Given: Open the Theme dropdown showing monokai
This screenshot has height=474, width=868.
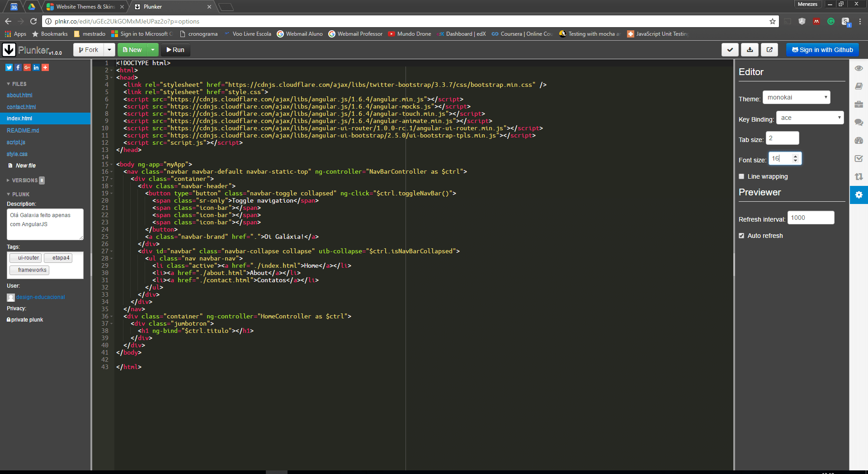Looking at the screenshot, I should pyautogui.click(x=796, y=97).
